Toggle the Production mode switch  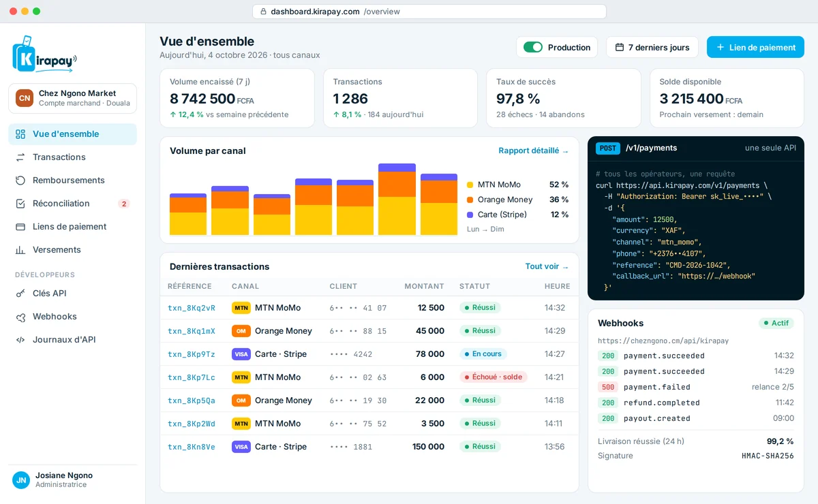tap(533, 47)
